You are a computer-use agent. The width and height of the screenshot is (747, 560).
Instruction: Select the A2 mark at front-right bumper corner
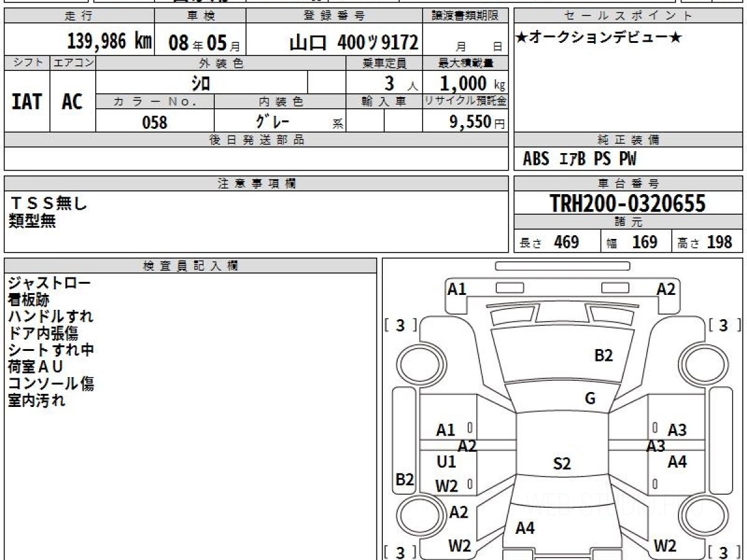pos(665,289)
